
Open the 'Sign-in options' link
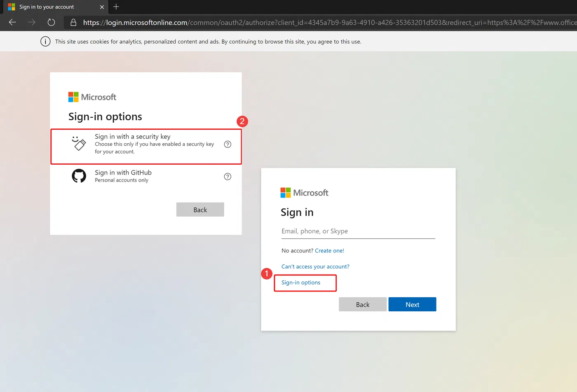pos(301,282)
